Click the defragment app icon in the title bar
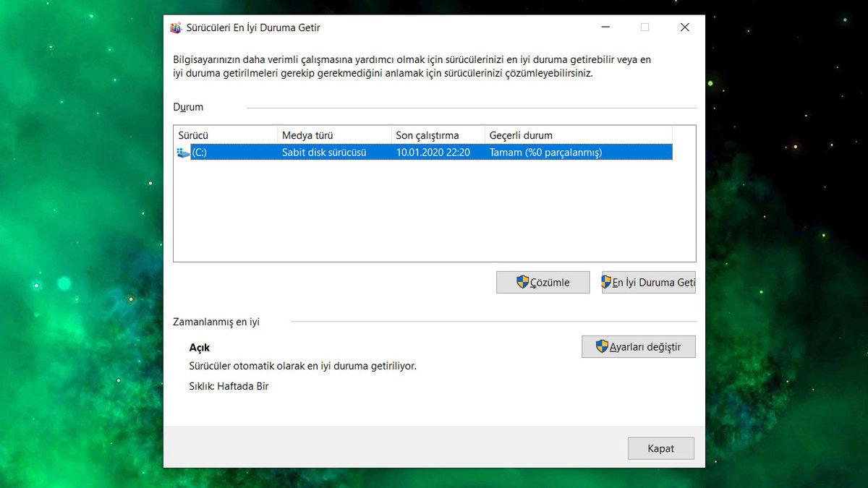This screenshot has height=488, width=868. (176, 27)
